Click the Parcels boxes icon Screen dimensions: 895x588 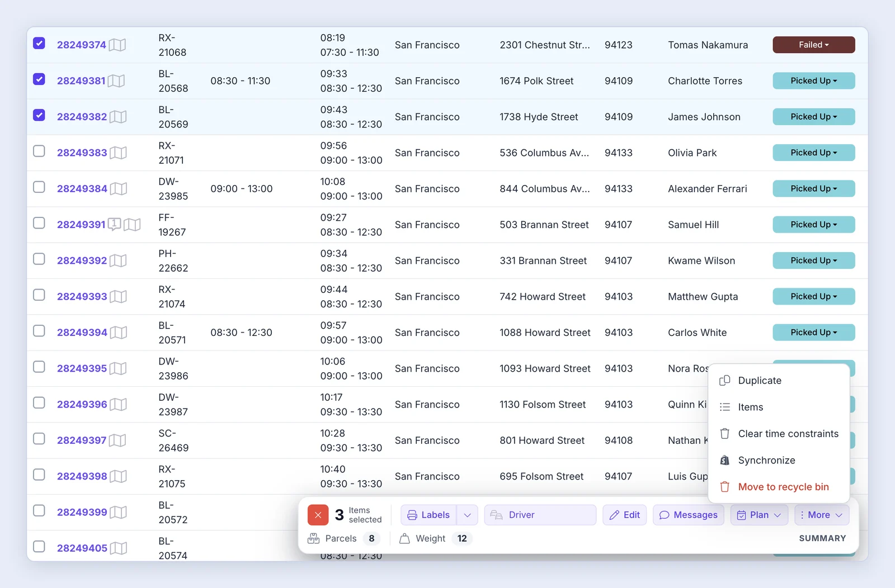click(x=314, y=538)
